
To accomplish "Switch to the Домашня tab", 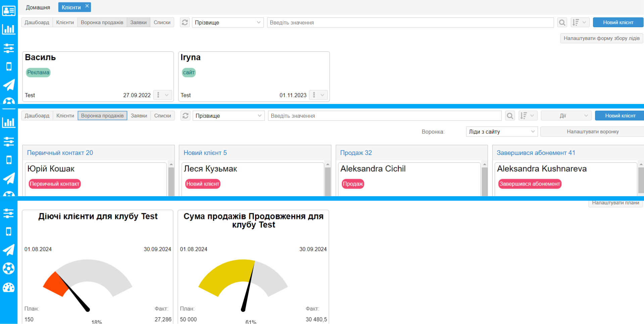I will pos(38,7).
